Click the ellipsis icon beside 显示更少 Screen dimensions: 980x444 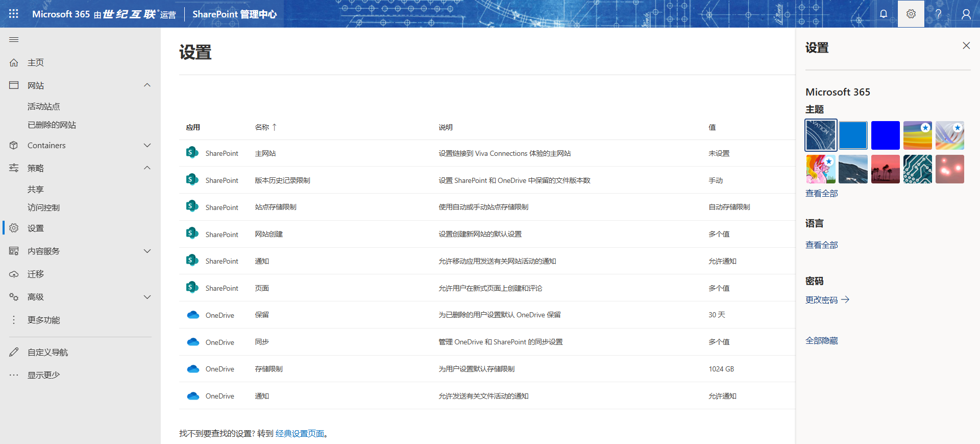click(x=14, y=375)
